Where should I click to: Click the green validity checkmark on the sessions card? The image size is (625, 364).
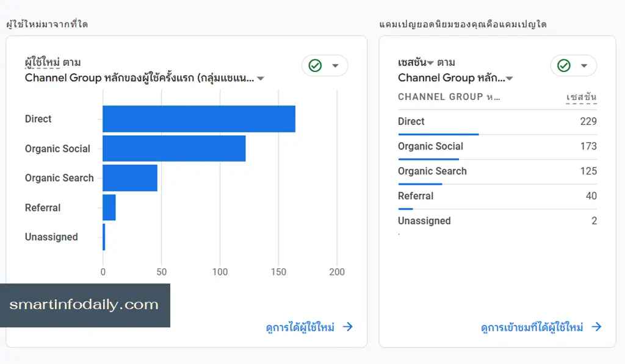click(563, 65)
